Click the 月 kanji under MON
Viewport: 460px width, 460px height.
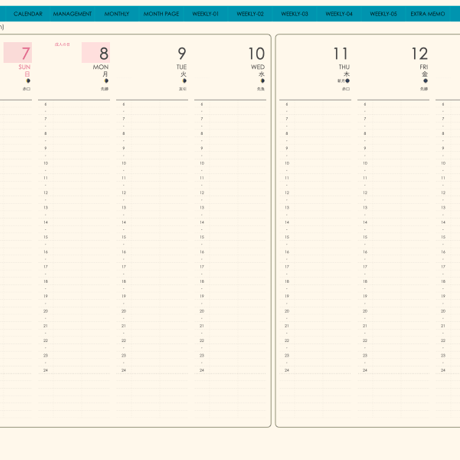(106, 74)
